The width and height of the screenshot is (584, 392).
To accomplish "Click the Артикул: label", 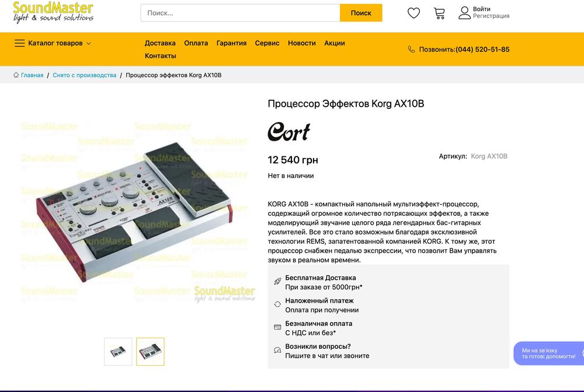I will [x=453, y=156].
